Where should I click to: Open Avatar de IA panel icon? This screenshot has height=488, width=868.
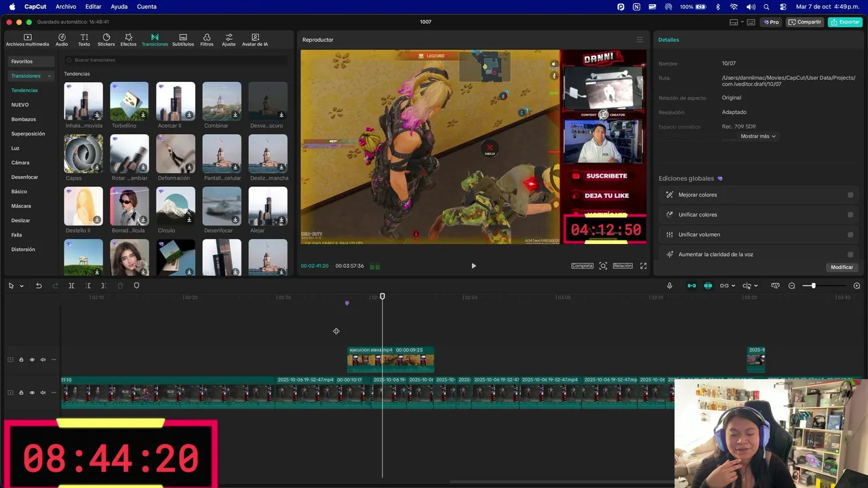point(255,37)
